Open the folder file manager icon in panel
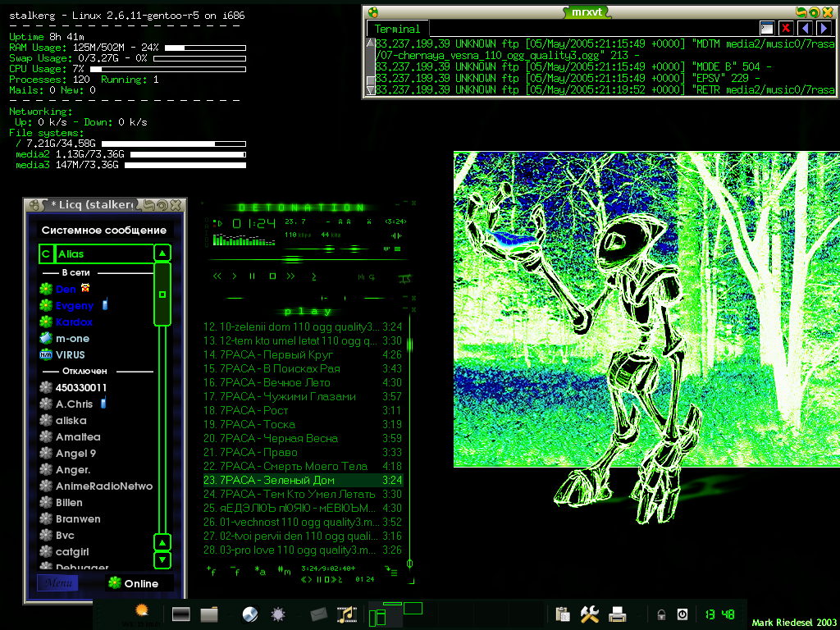Image resolution: width=840 pixels, height=630 pixels. (x=209, y=614)
